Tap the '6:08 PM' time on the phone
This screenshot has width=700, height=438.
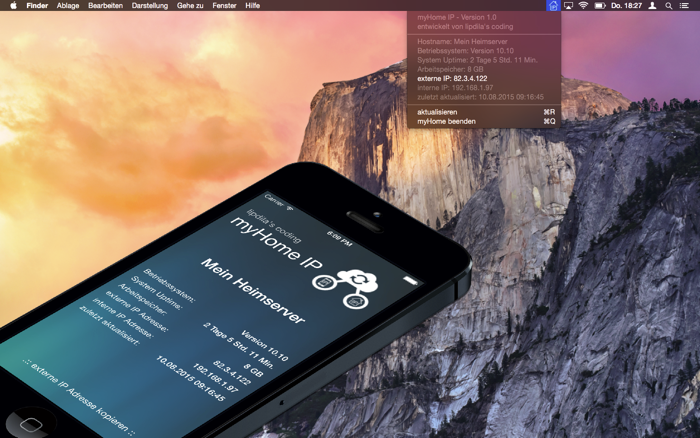[339, 238]
